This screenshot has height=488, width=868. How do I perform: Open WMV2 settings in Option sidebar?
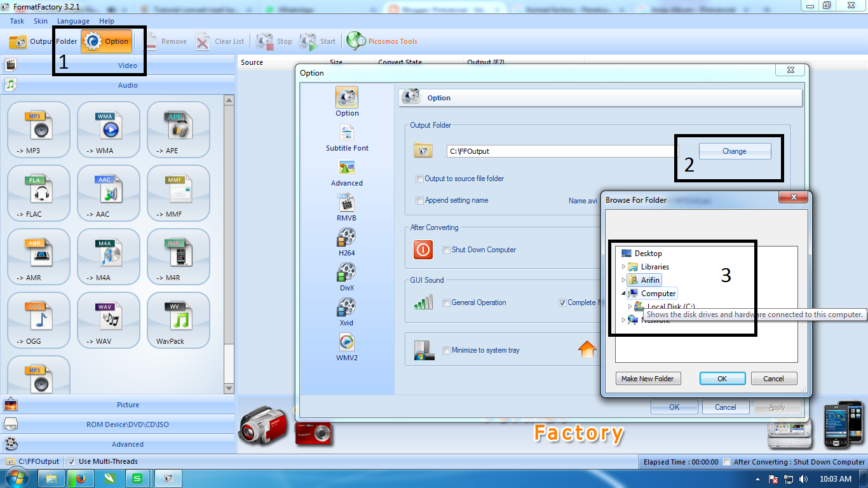click(347, 348)
